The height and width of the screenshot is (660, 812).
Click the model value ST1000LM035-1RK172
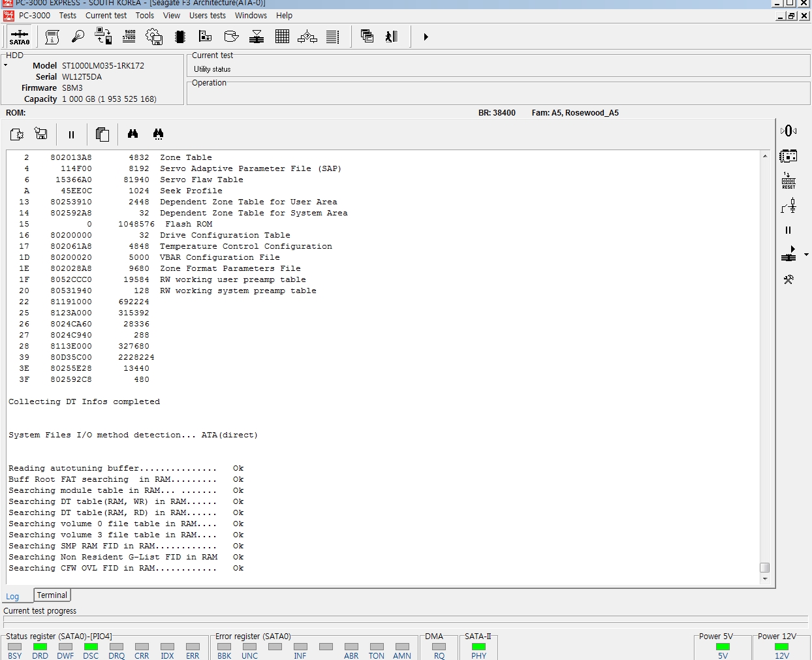103,66
